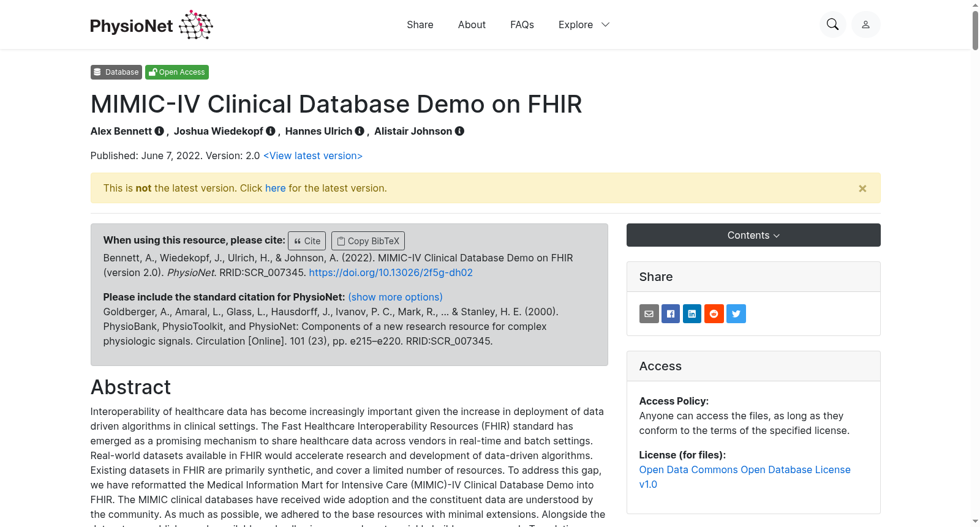Image resolution: width=980 pixels, height=527 pixels.
Task: Click the author name Alex Bennett
Action: [121, 131]
